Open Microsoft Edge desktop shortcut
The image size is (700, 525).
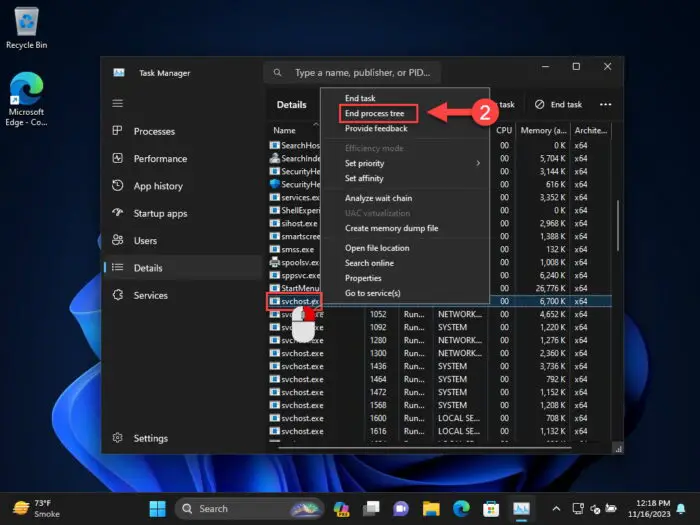click(x=26, y=99)
